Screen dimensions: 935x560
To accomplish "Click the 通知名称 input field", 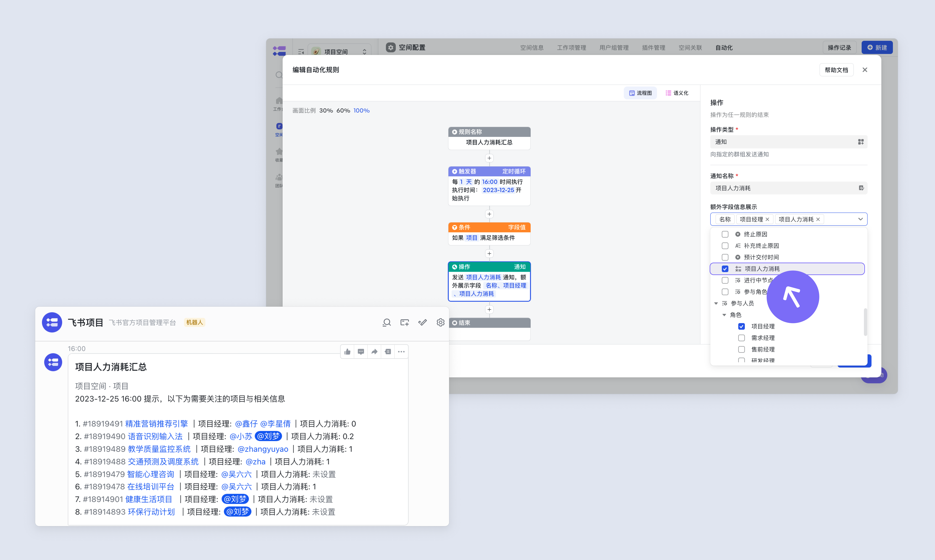I will [x=789, y=188].
